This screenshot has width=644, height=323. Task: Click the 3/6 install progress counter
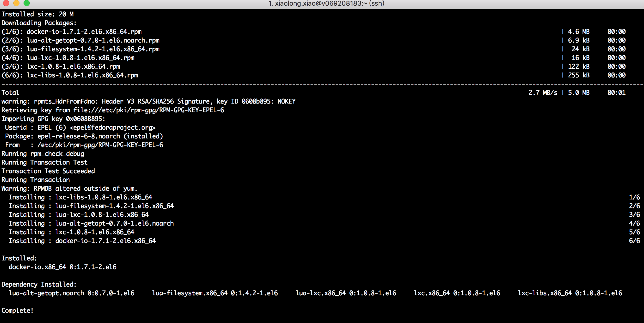[x=634, y=215]
